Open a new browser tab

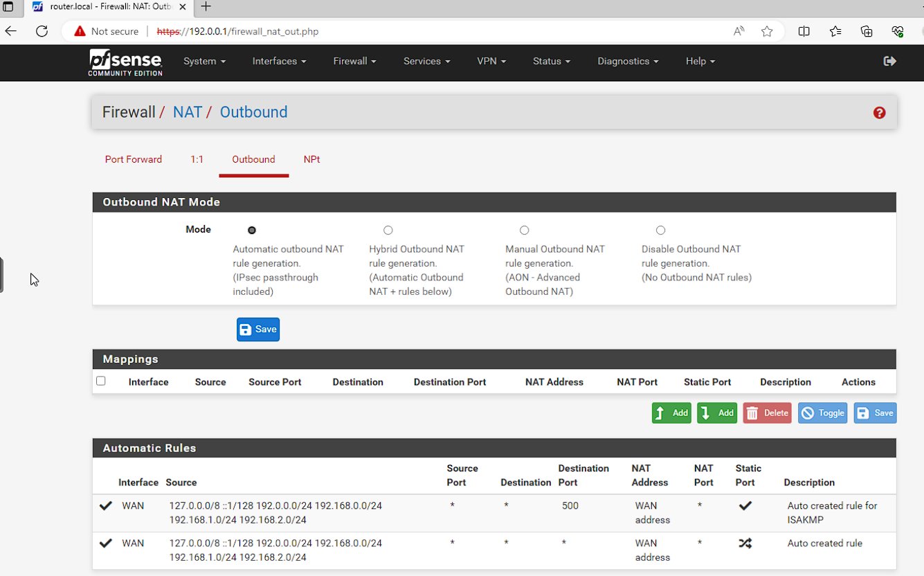click(x=206, y=7)
